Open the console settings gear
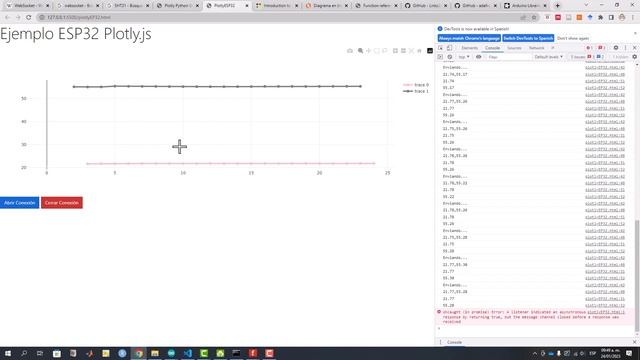The width and height of the screenshot is (640, 360). (x=635, y=57)
